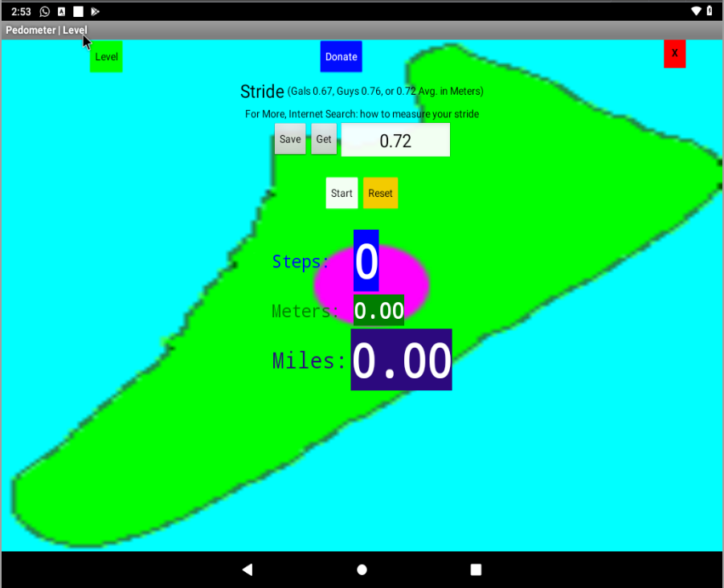Click the Meters 0.00 value

click(378, 310)
